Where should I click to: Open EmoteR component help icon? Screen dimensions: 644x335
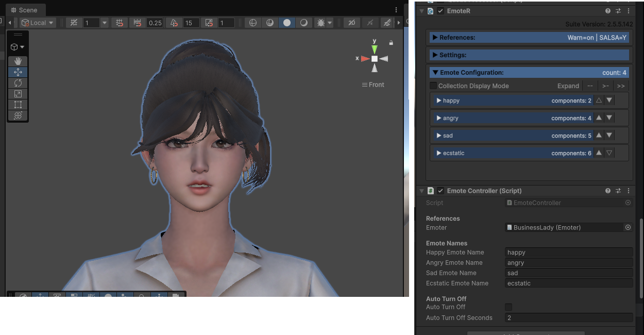[608, 11]
